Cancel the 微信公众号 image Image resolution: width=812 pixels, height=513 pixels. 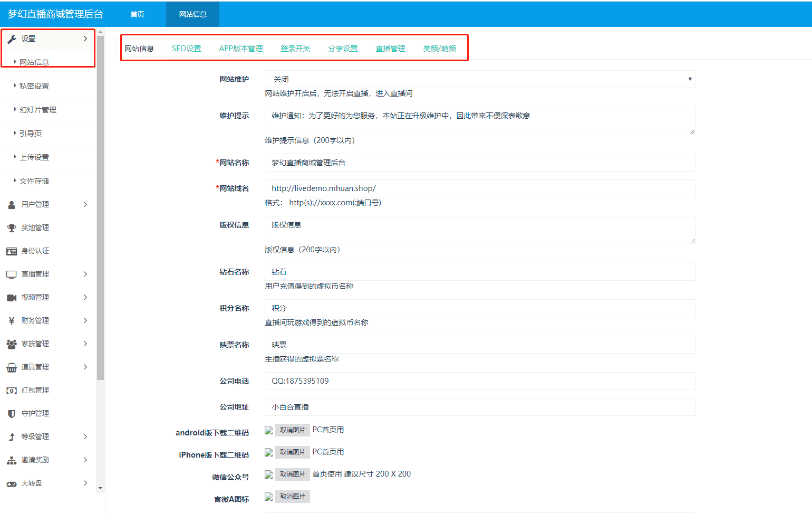pos(293,474)
